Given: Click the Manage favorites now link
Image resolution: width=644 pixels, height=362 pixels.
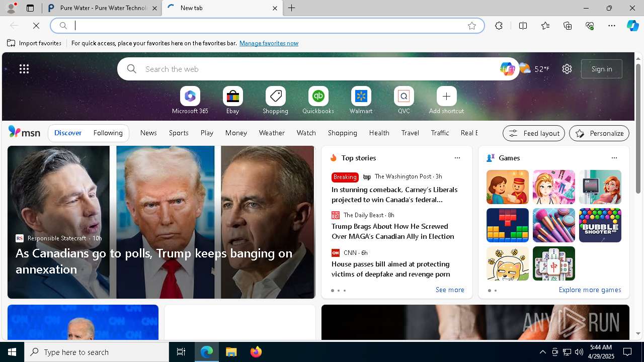Looking at the screenshot, I should click(x=269, y=43).
